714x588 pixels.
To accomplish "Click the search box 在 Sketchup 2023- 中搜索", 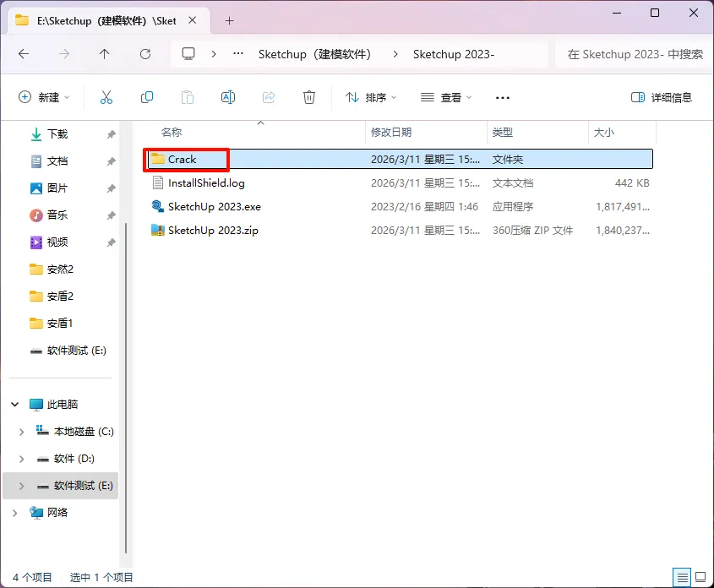I will [x=634, y=54].
